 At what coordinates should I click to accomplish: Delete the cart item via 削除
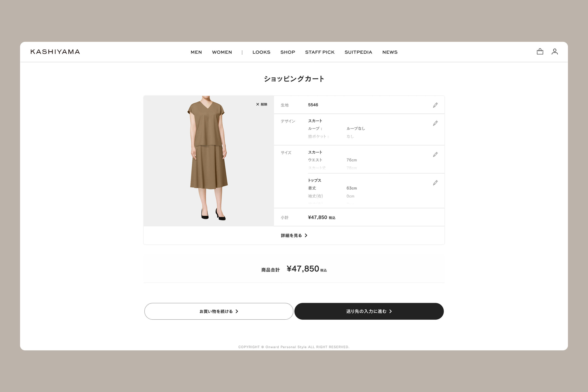tap(261, 104)
